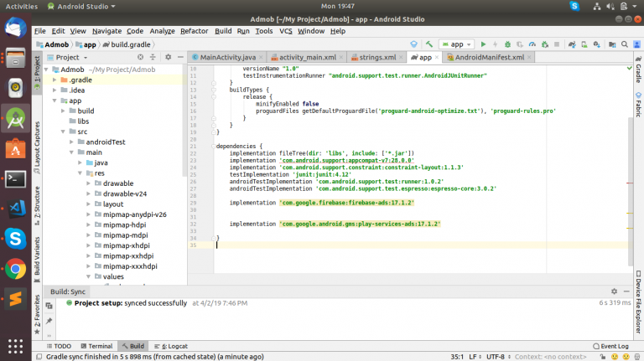Click the pin icon in Build panel

click(49, 321)
